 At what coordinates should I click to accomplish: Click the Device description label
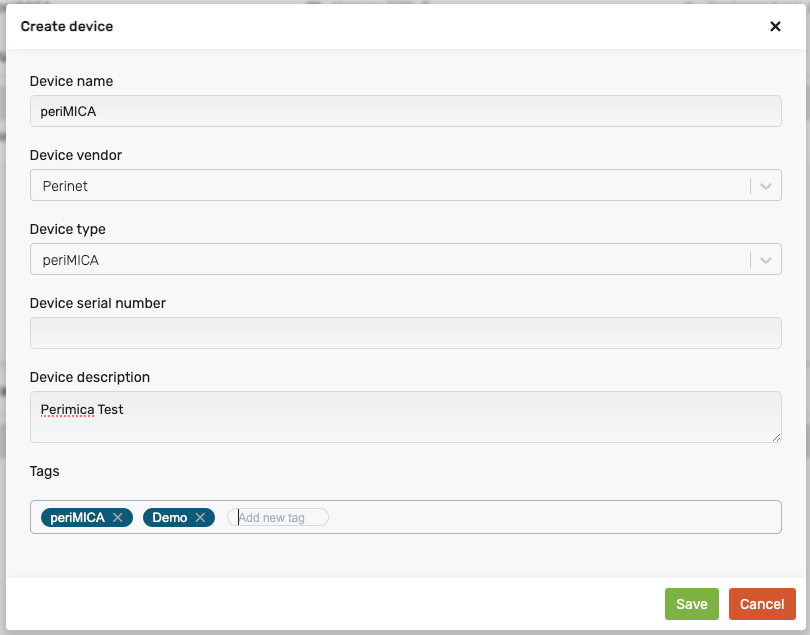[x=90, y=377]
